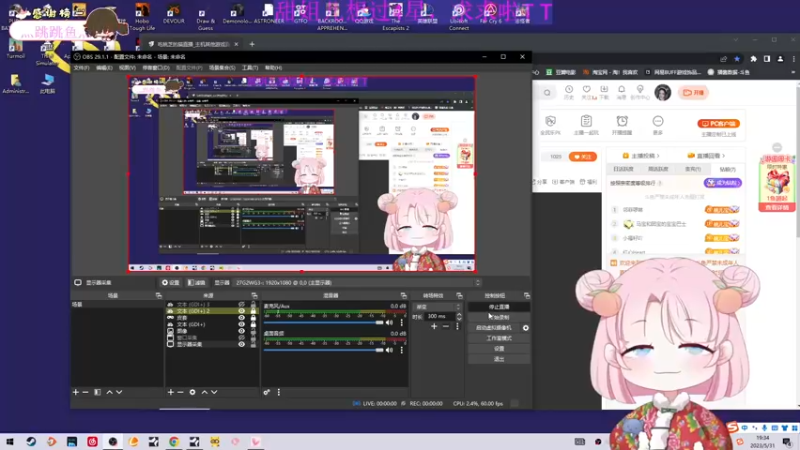Image resolution: width=800 pixels, height=450 pixels.
Task: Pop out the Sources dock panel
Action: [x=254, y=295]
